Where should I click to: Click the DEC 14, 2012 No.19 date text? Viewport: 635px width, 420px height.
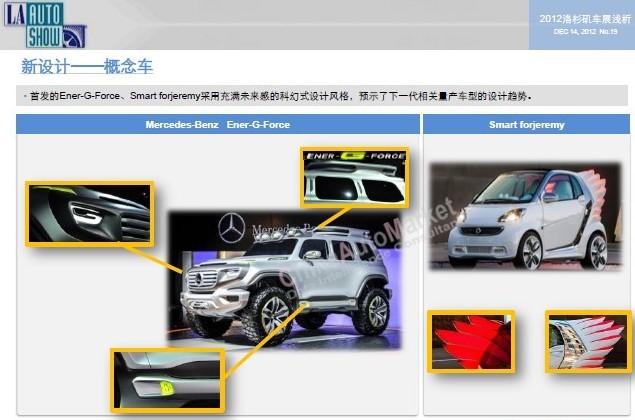tap(585, 32)
